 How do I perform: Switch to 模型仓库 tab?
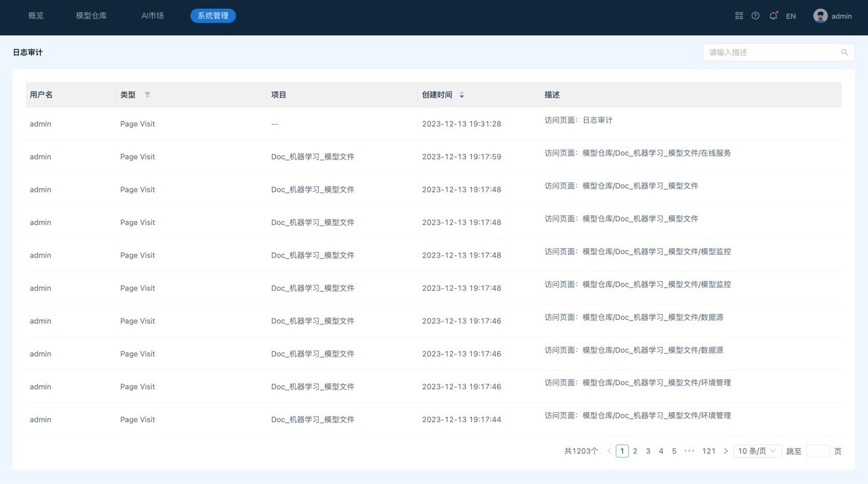click(x=92, y=16)
